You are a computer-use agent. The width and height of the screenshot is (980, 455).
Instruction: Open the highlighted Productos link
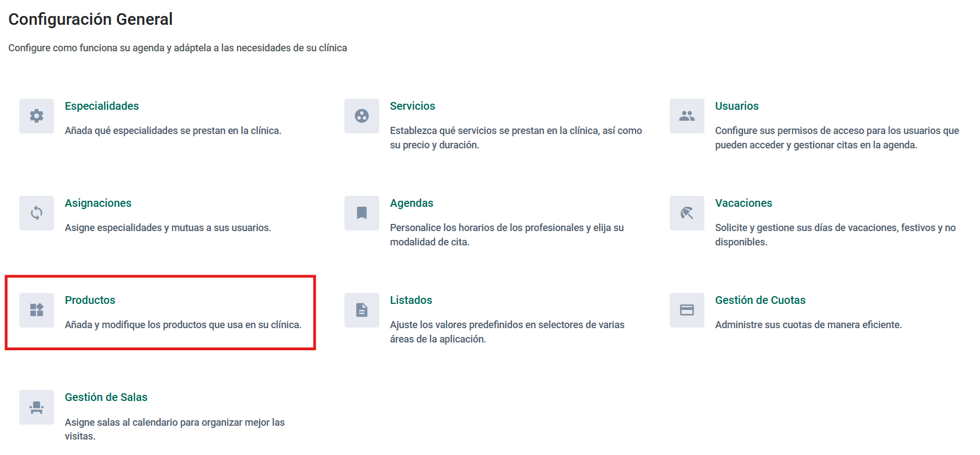(90, 300)
